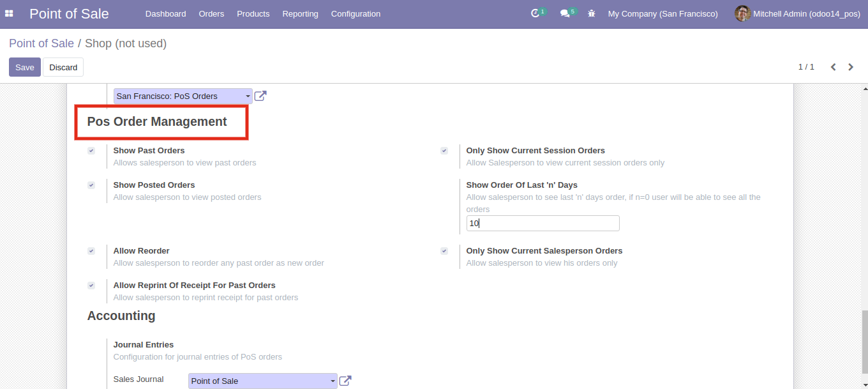Open external link beside PoS Orders field

260,96
